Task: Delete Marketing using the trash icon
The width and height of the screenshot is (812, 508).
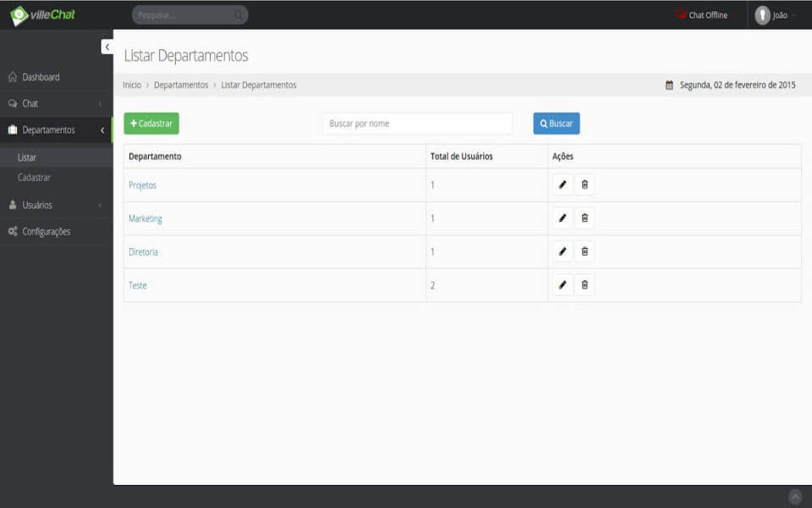Action: (584, 218)
